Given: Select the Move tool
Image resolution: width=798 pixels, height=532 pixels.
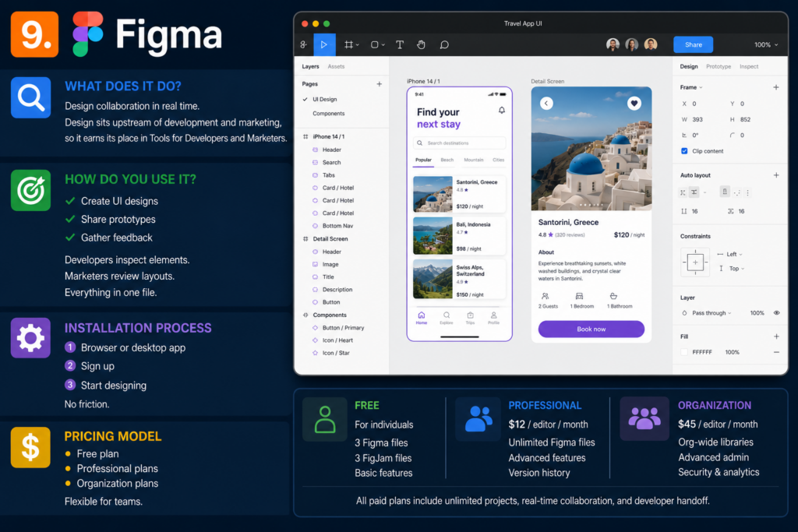Looking at the screenshot, I should pyautogui.click(x=324, y=44).
